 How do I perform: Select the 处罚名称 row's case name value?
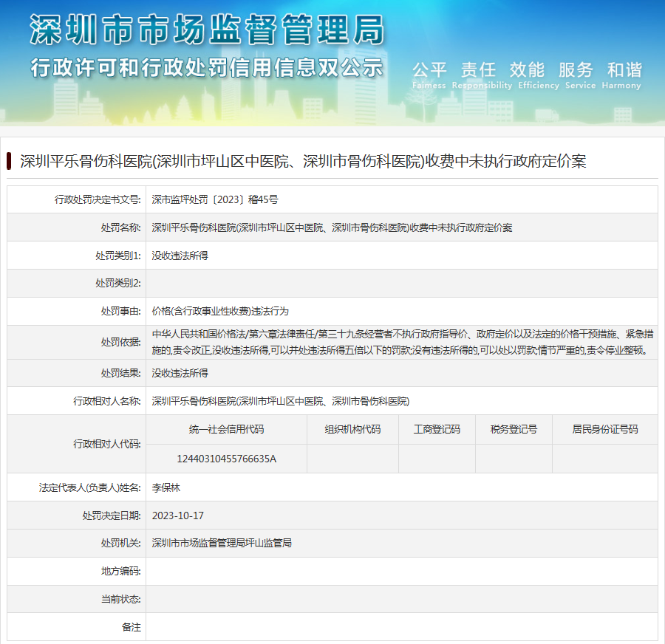pyautogui.click(x=332, y=227)
